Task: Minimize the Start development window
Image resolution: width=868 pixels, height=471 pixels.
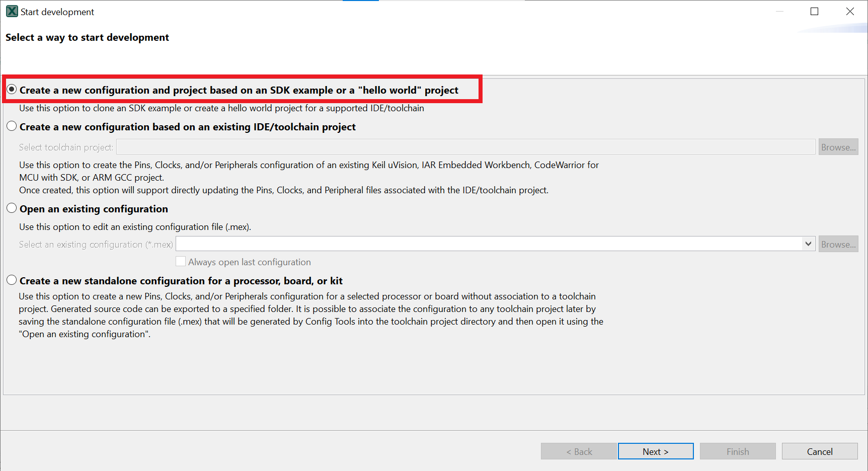Action: click(779, 12)
